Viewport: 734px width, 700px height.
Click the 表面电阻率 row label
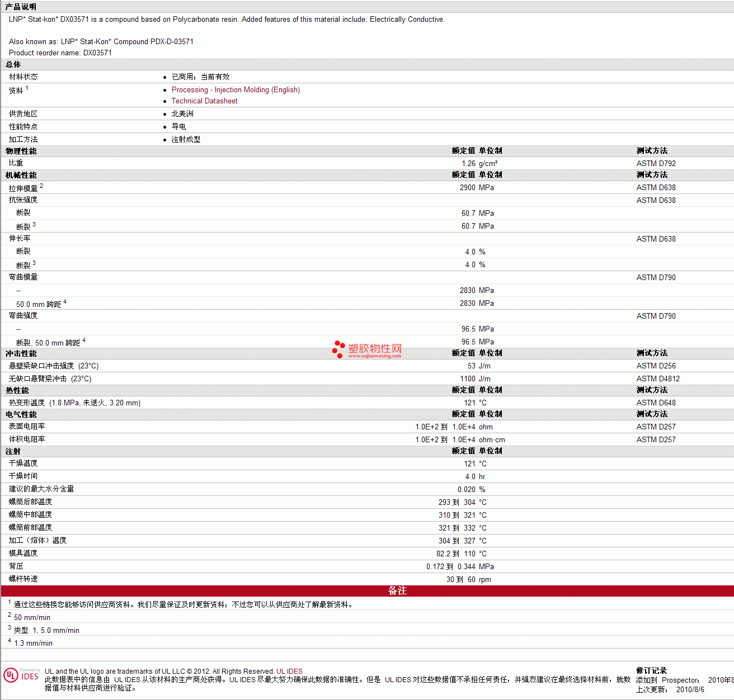pyautogui.click(x=27, y=427)
